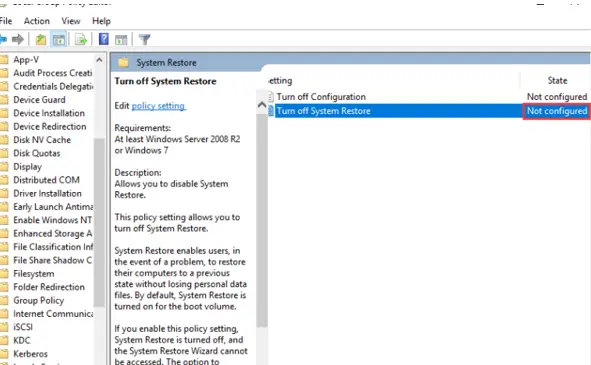
Task: Select the Driver Installation folder
Action: click(x=47, y=193)
